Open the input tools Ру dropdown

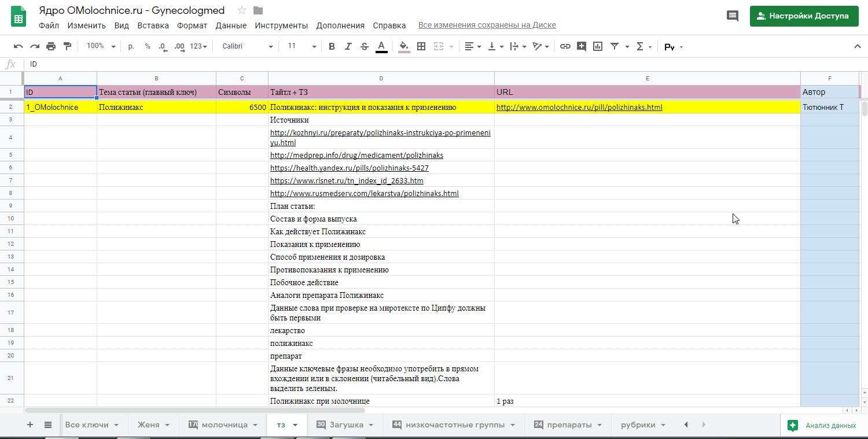tap(674, 47)
